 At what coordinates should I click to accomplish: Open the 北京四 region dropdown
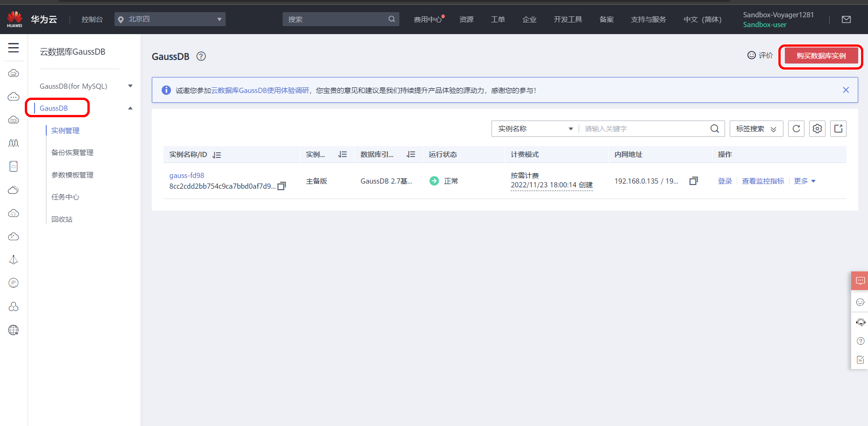point(170,19)
